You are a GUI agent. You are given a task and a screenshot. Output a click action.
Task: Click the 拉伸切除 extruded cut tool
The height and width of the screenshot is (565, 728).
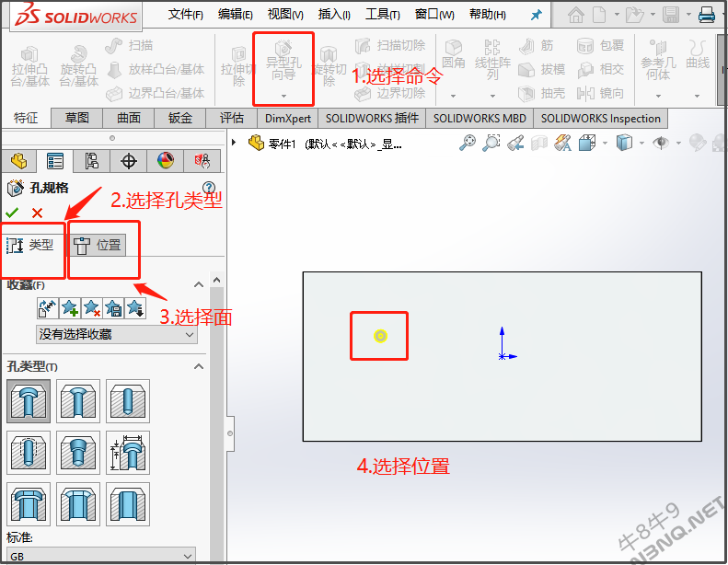tap(237, 67)
